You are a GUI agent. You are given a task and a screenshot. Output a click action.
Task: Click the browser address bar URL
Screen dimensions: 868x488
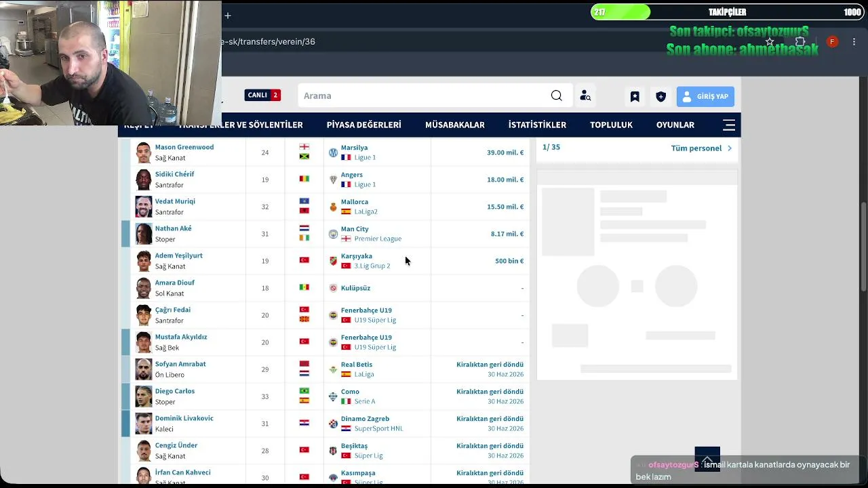click(269, 41)
